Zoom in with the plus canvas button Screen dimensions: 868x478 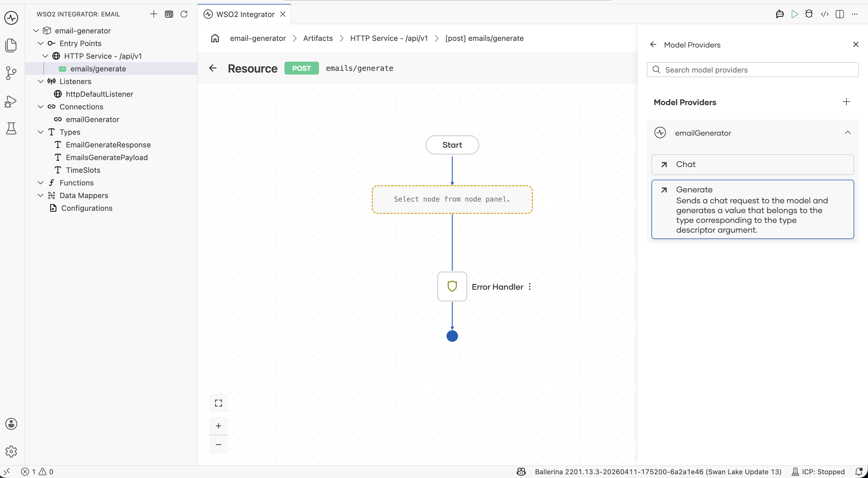(x=218, y=426)
